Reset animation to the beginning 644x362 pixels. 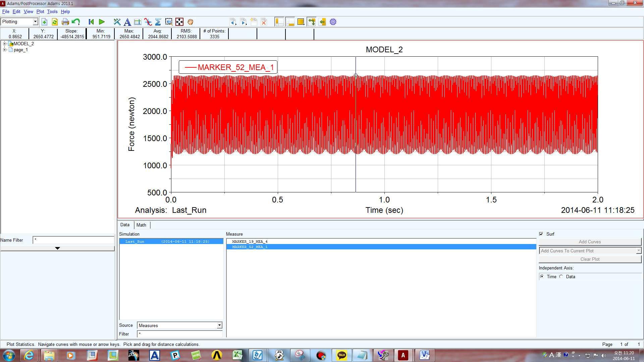[91, 22]
